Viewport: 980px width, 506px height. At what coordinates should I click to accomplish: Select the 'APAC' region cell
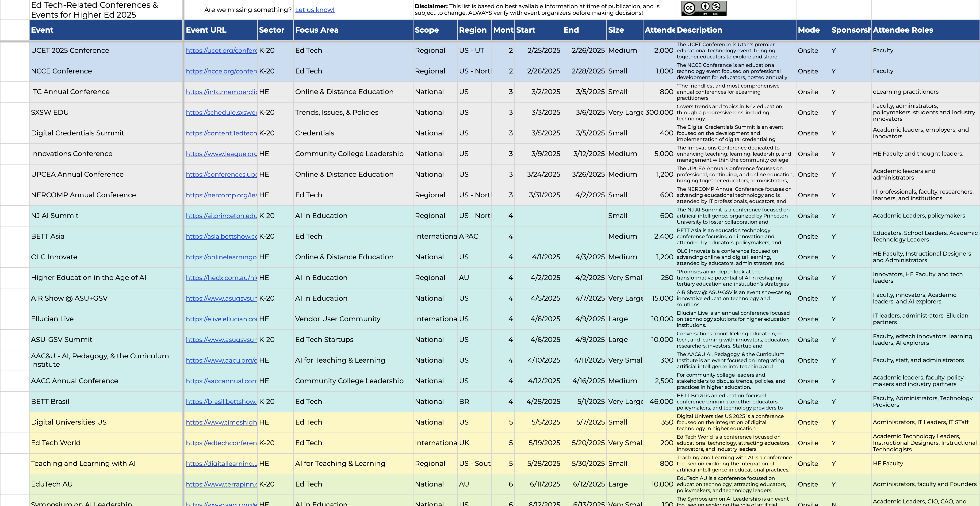[x=475, y=236]
